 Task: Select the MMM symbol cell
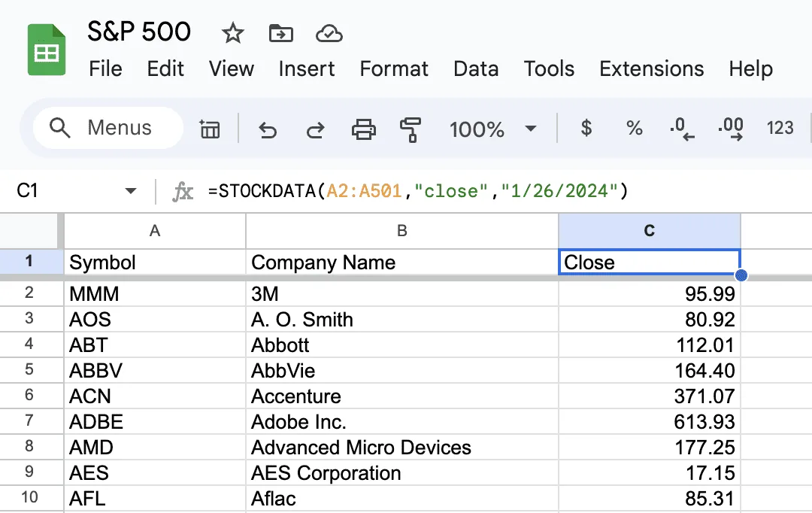(x=154, y=294)
